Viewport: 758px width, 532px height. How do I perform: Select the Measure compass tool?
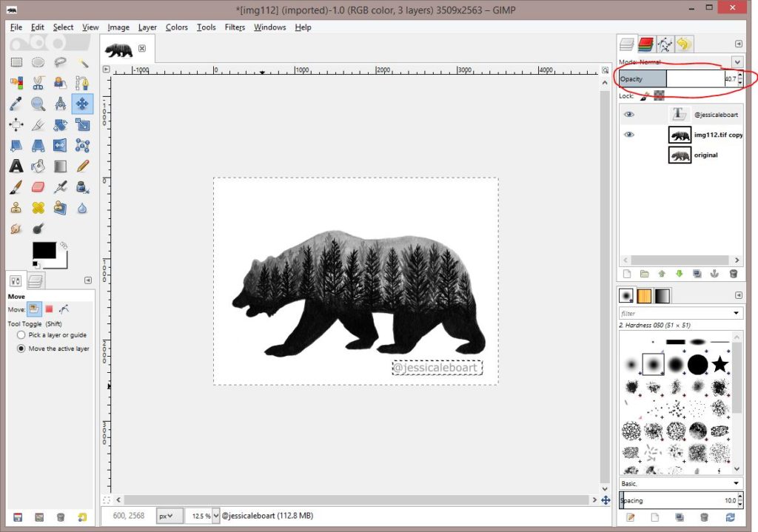click(x=60, y=104)
